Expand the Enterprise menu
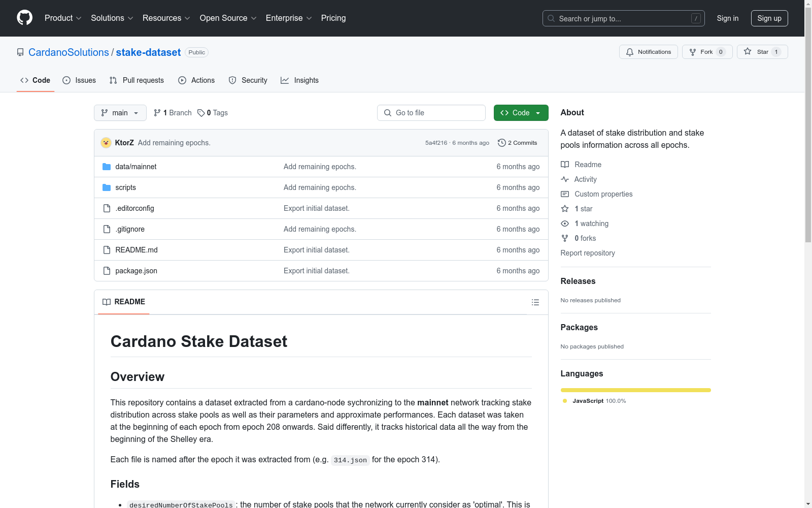 [289, 18]
